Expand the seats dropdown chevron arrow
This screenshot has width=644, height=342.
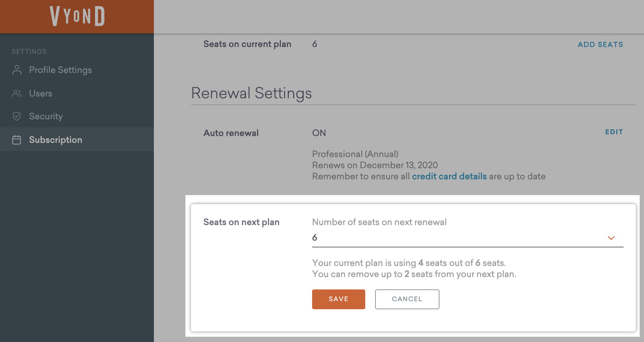pyautogui.click(x=611, y=238)
